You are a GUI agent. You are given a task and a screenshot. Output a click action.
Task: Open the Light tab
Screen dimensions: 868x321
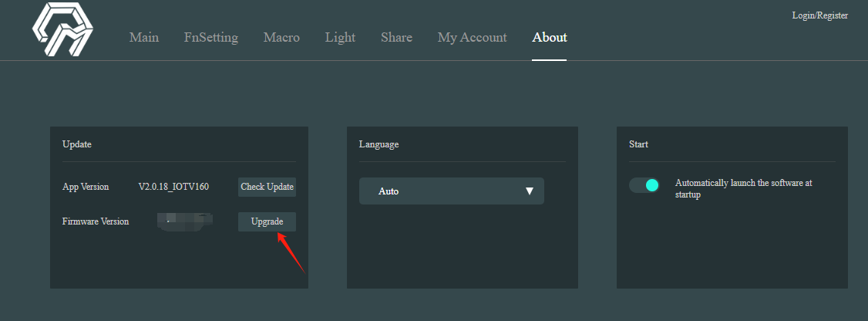pos(340,37)
